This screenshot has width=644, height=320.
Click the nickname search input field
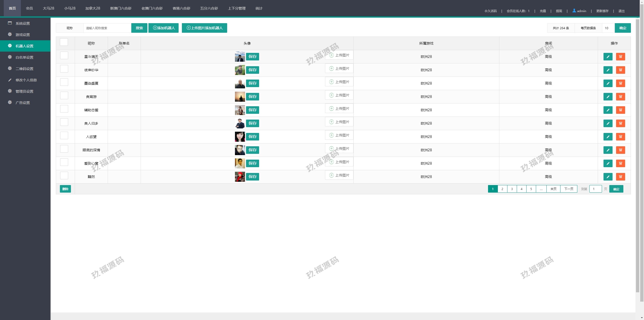pos(107,28)
